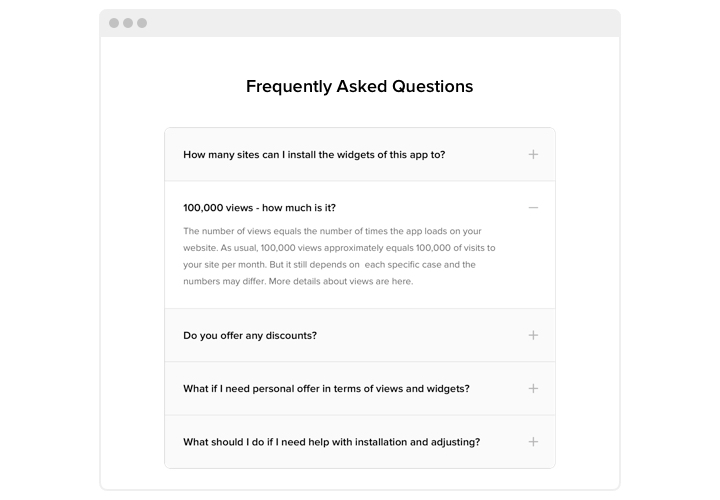The width and height of the screenshot is (720, 500).
Task: Click the third gray window dot
Action: pyautogui.click(x=142, y=23)
